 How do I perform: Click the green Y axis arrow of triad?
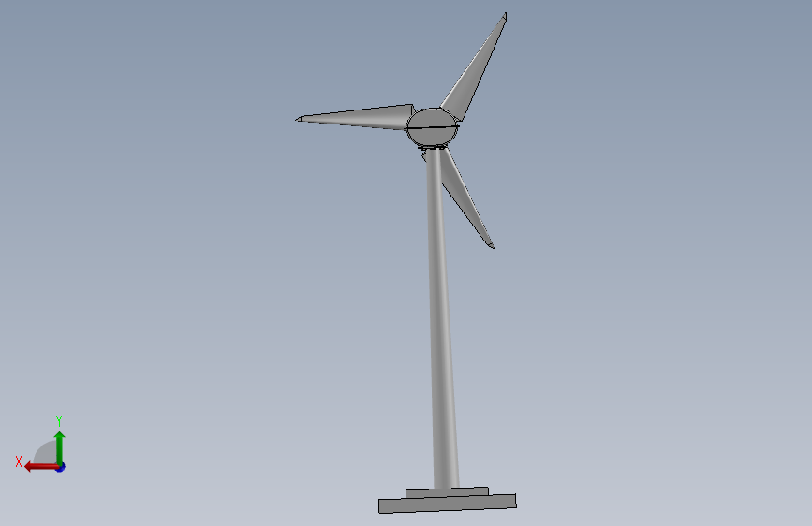click(60, 447)
